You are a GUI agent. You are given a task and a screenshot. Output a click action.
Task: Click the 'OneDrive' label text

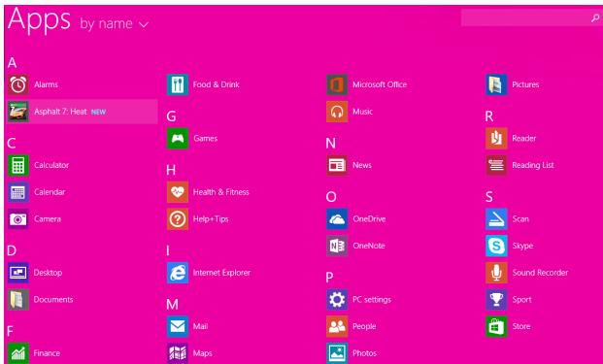coord(369,218)
